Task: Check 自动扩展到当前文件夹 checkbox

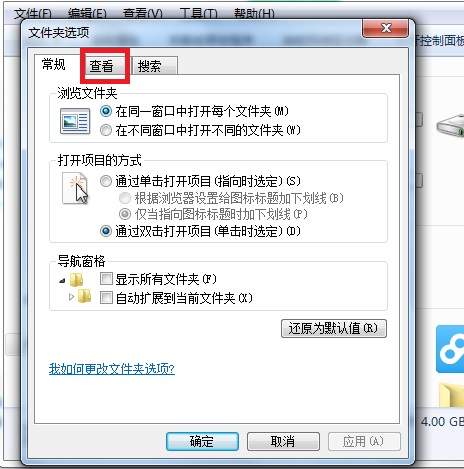Action: point(106,298)
